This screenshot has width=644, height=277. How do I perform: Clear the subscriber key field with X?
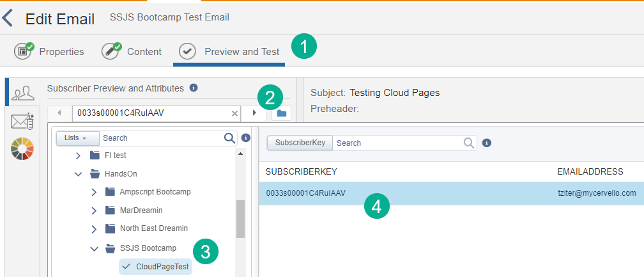coord(234,113)
